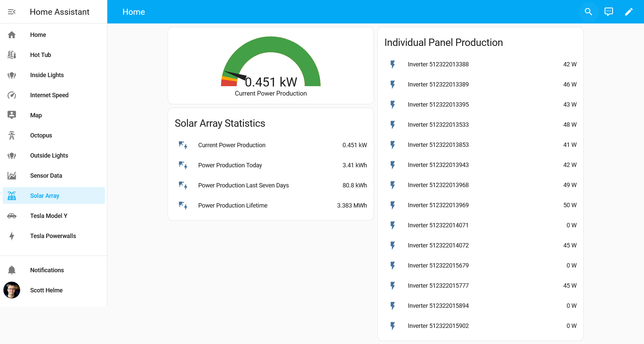Viewport: 644px width, 344px height.
Task: Select the Power Production Lifetime row
Action: pyautogui.click(x=233, y=206)
